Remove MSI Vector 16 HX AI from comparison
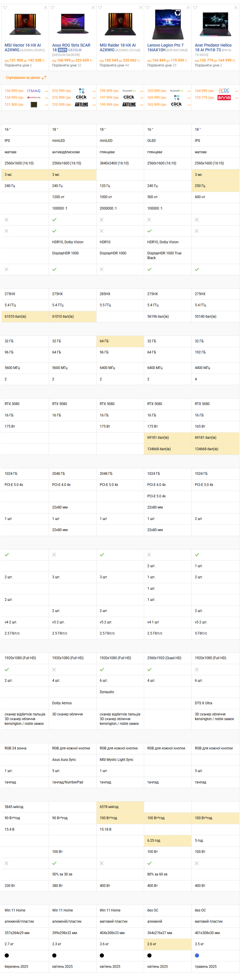Viewport: 241px width, 980px height. (x=46, y=7)
